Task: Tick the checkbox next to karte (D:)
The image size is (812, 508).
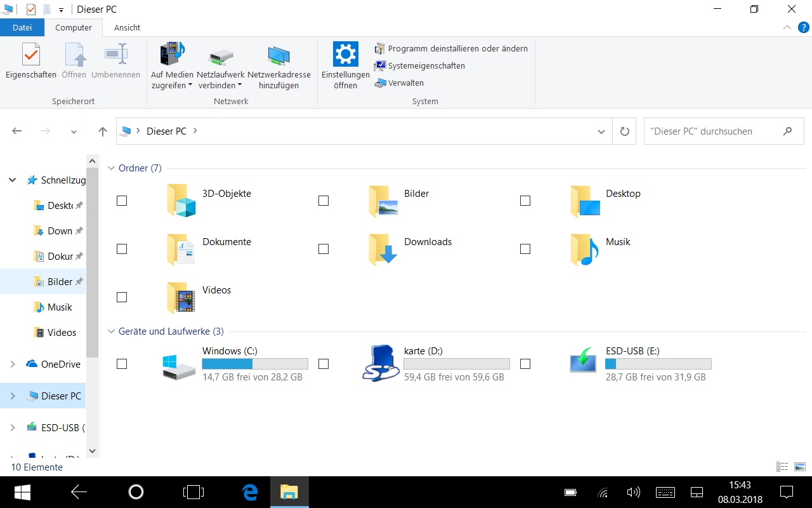Action: point(324,364)
